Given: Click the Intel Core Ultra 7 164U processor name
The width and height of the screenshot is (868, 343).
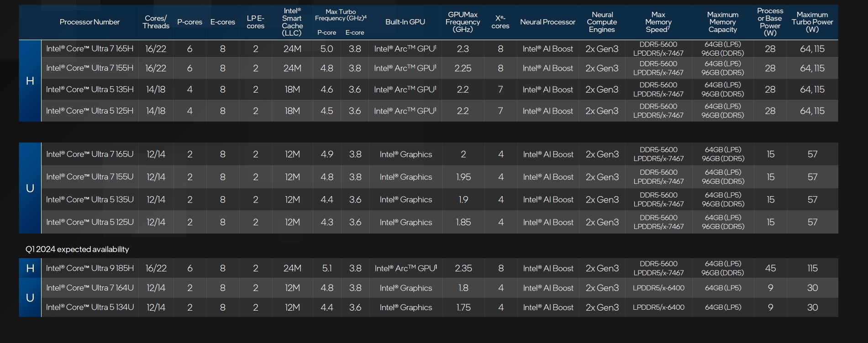Looking at the screenshot, I should [89, 288].
